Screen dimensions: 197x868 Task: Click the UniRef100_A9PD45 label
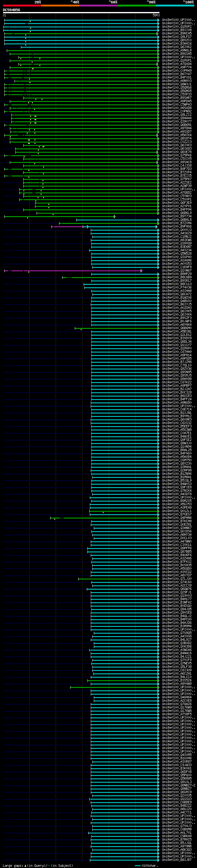(x=176, y=101)
